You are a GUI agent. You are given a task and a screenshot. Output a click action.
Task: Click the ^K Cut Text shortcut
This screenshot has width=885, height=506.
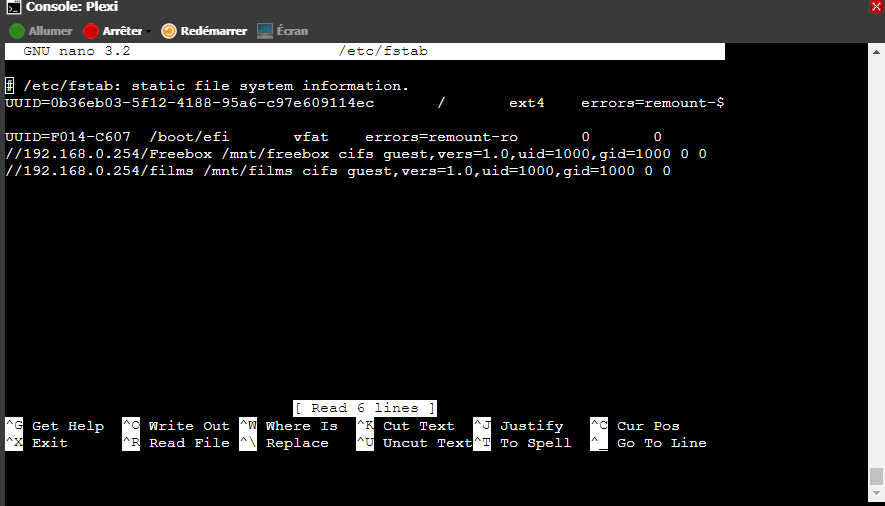tap(406, 426)
